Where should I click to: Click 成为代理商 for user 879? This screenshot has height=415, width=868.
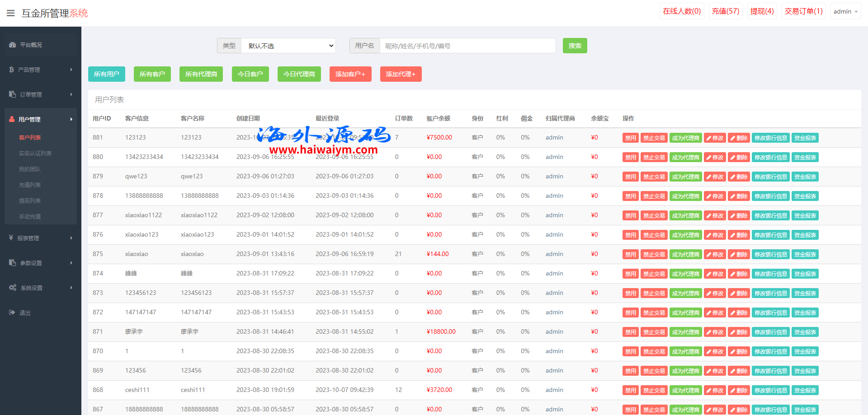(x=685, y=177)
